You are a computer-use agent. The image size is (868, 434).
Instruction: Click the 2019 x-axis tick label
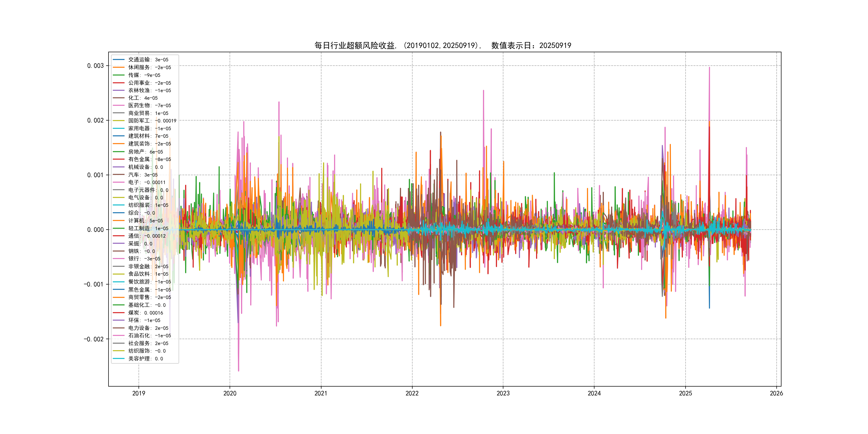[139, 393]
